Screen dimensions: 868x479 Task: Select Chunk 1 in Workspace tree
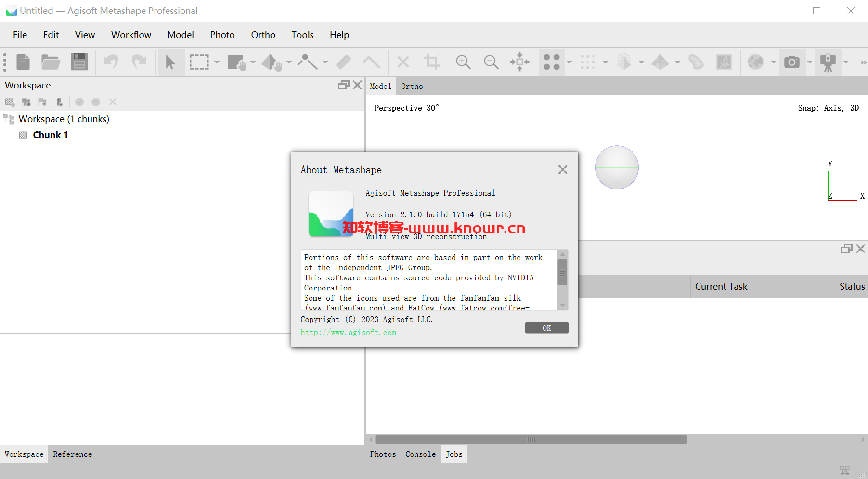point(50,135)
